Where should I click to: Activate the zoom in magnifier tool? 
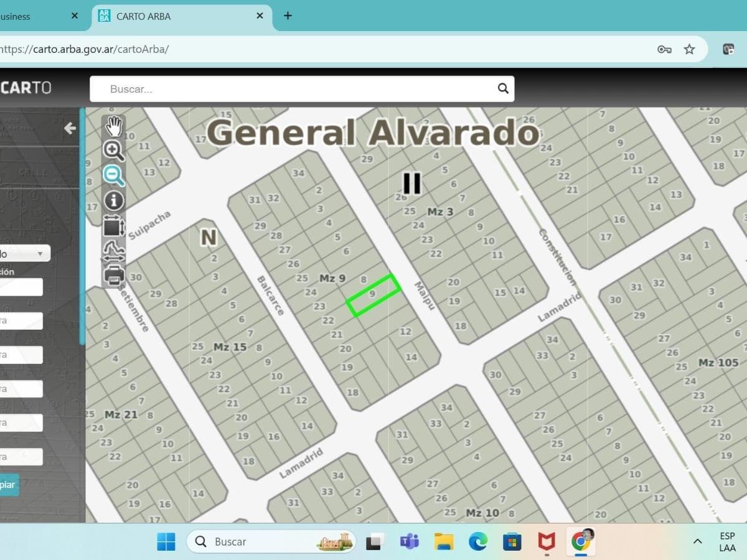click(x=114, y=151)
